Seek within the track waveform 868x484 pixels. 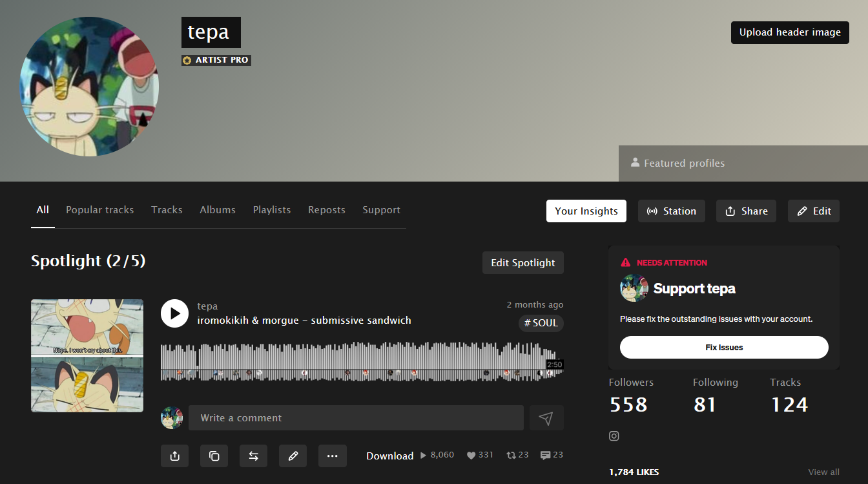coord(362,362)
